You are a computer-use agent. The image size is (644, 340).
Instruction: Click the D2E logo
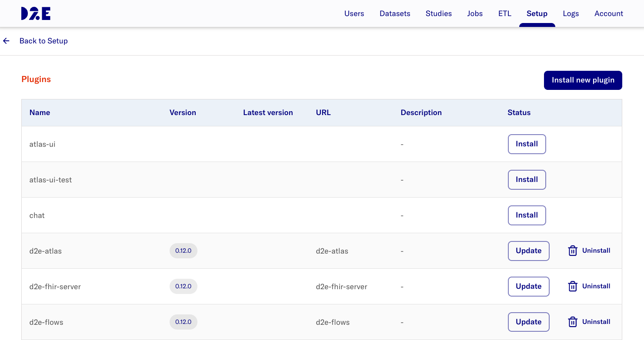click(36, 13)
